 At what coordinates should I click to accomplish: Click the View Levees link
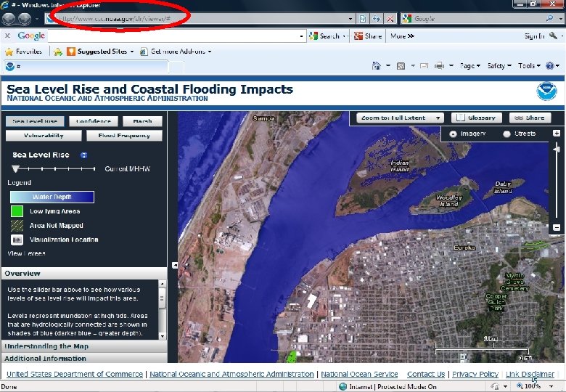(x=26, y=253)
